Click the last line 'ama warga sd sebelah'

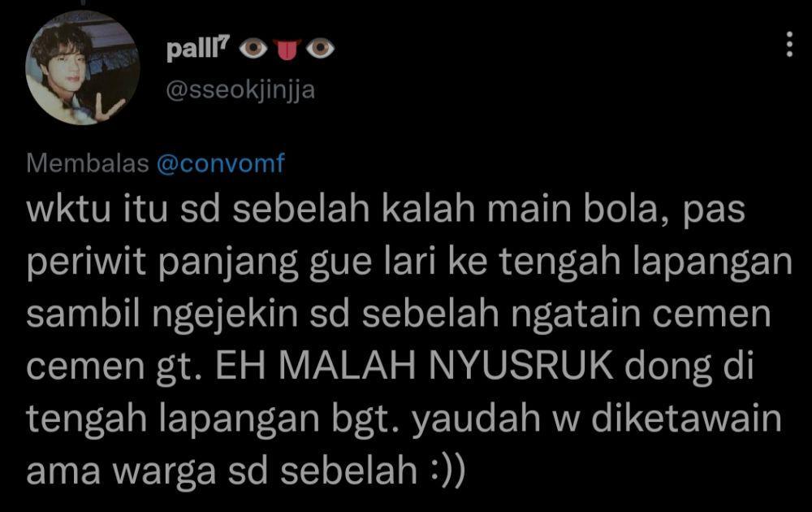222,471
